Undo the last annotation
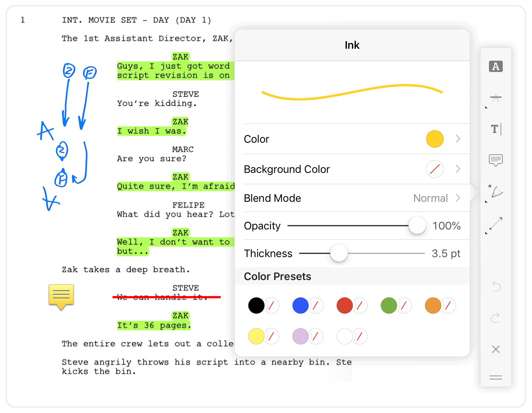The height and width of the screenshot is (413, 532). tap(496, 286)
